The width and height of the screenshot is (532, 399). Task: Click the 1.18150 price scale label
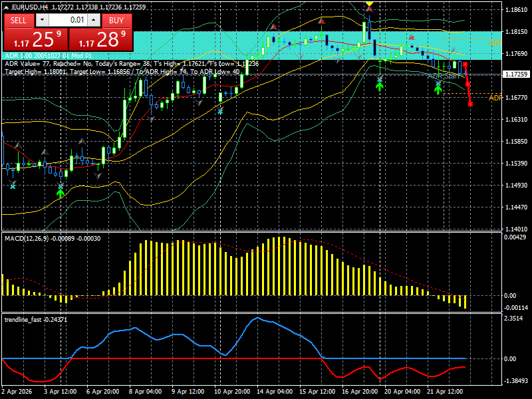(517, 31)
